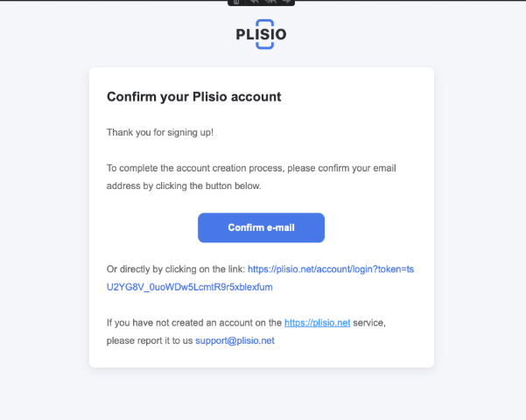The height and width of the screenshot is (420, 526).
Task: Click the words 'Plisio account' in the bold title
Action: (x=237, y=96)
